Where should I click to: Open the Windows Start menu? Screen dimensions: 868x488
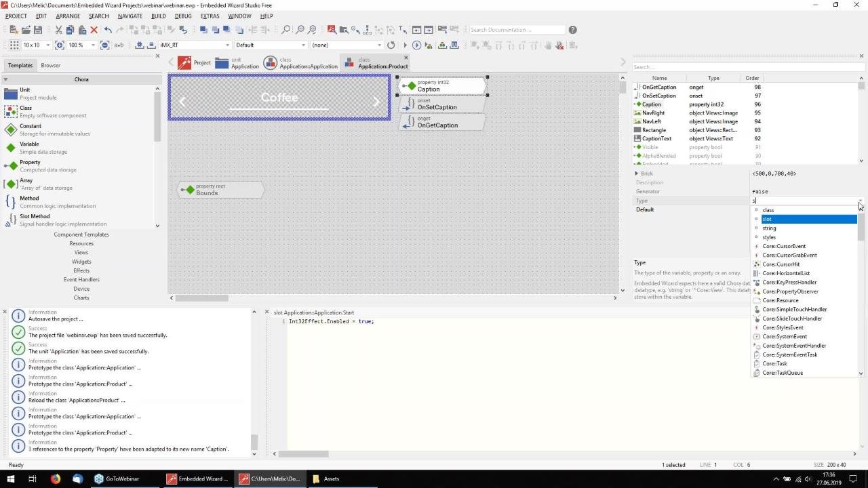(11, 479)
